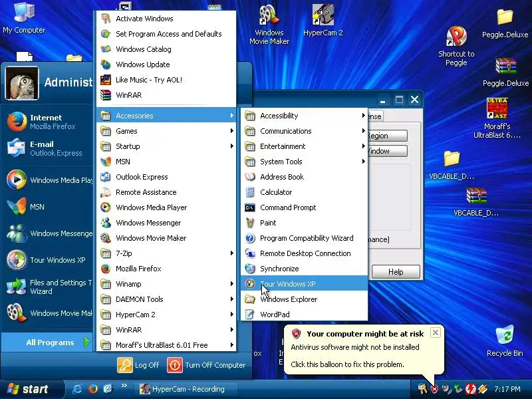This screenshot has width=532, height=399.
Task: Open WordPad from Accessories menu
Action: (304, 314)
